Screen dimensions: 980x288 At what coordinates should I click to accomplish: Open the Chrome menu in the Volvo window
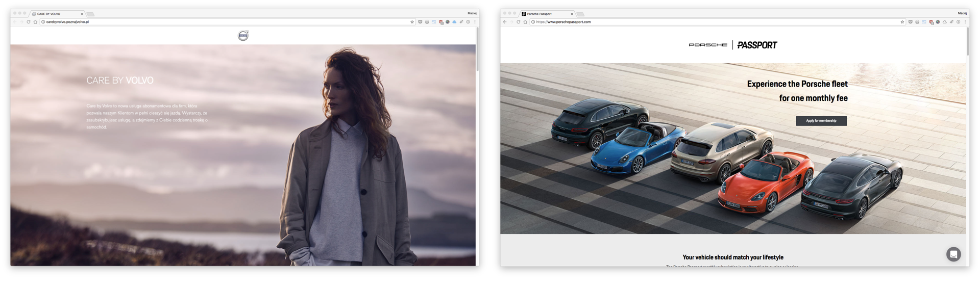(x=475, y=22)
